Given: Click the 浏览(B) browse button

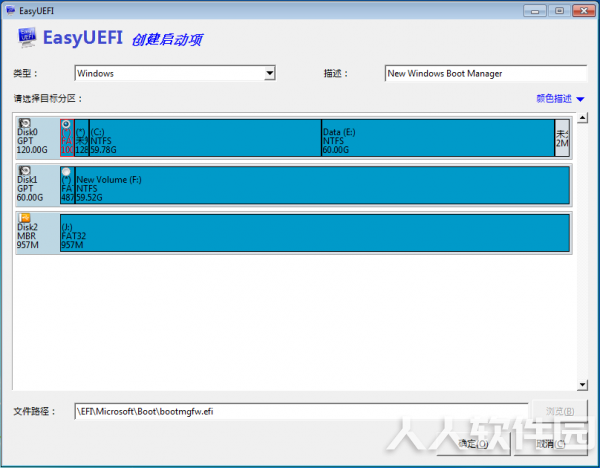Looking at the screenshot, I should coord(559,411).
